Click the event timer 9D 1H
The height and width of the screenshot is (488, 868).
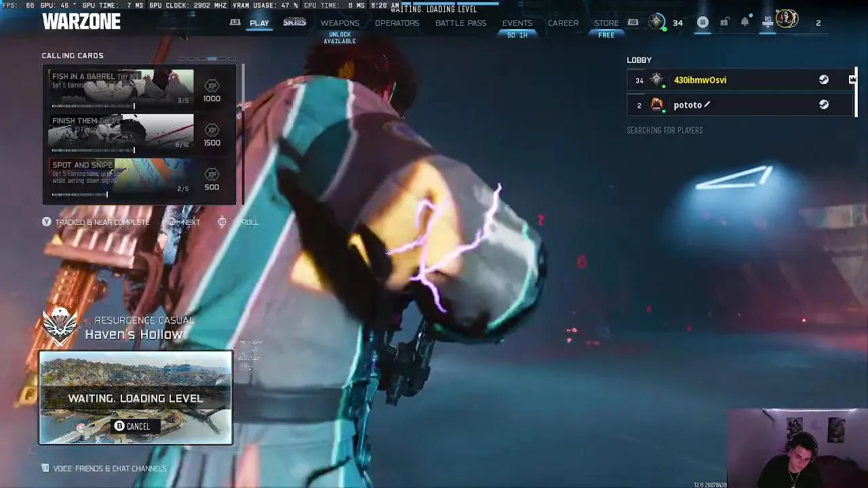click(517, 35)
